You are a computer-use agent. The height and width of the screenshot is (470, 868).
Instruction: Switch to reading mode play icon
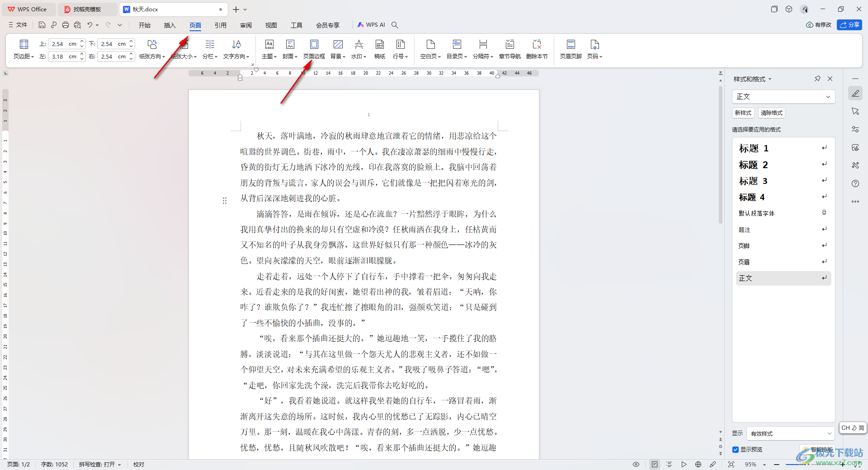pos(684,464)
